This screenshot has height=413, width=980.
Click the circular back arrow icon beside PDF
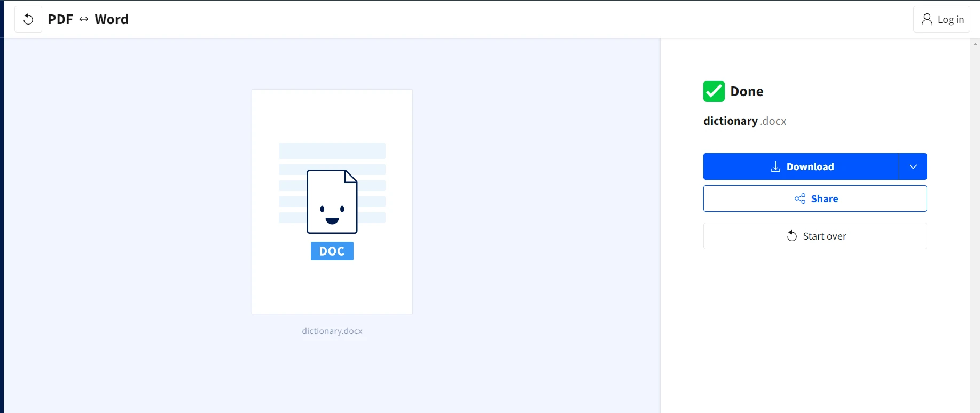tap(28, 19)
